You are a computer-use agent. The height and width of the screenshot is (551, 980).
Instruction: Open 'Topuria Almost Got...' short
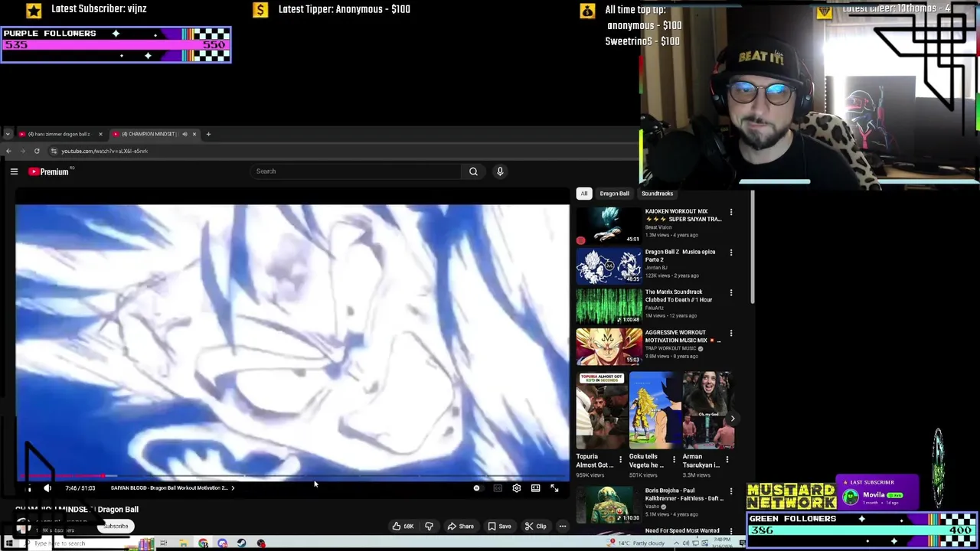(x=601, y=410)
